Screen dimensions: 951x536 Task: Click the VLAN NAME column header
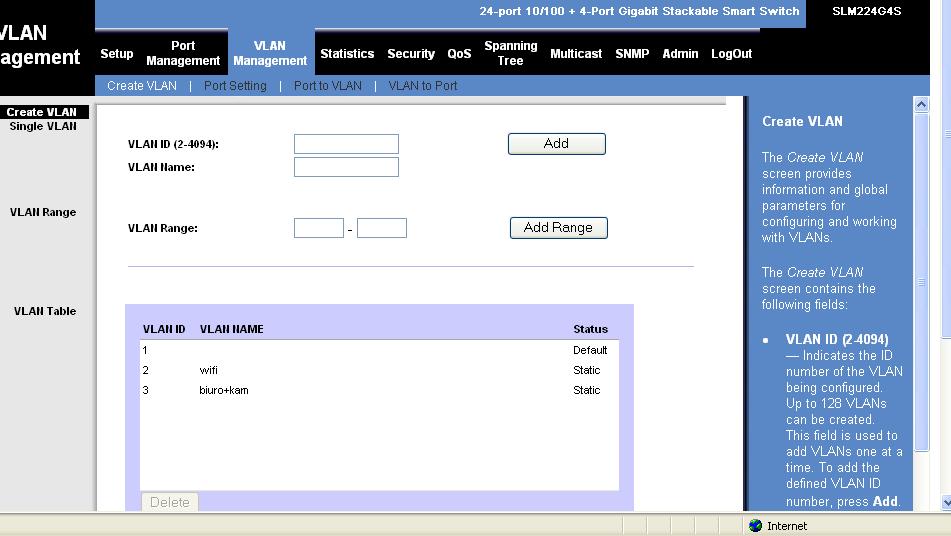coord(232,329)
